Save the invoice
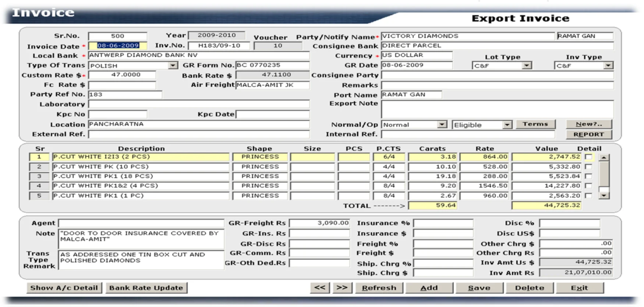The height and width of the screenshot is (307, 644). [x=479, y=288]
